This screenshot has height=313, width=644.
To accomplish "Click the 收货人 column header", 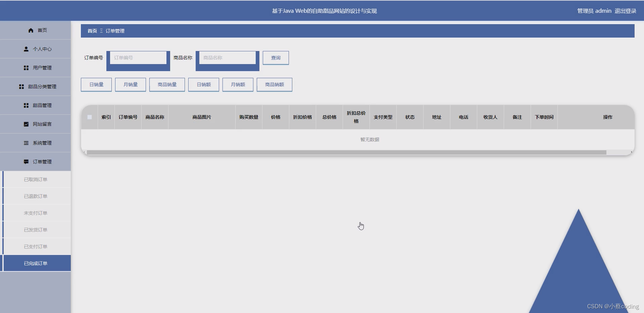I will pyautogui.click(x=490, y=117).
